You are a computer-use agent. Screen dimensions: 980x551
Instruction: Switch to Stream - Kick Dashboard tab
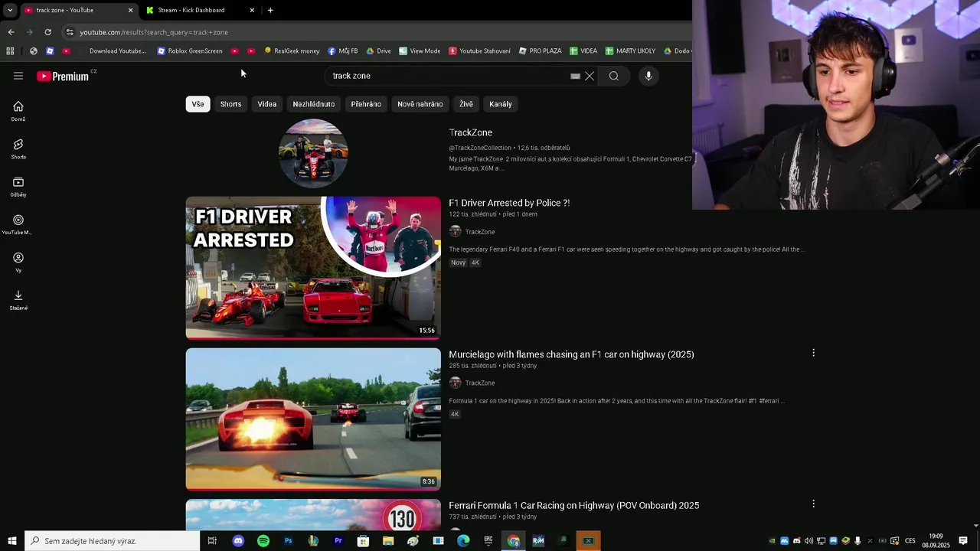(191, 10)
